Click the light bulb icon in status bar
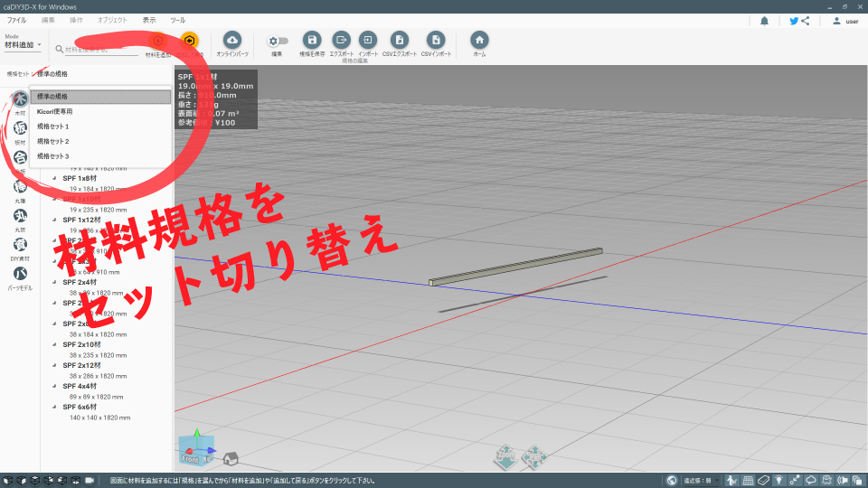This screenshot has width=868, height=488. coord(778,480)
